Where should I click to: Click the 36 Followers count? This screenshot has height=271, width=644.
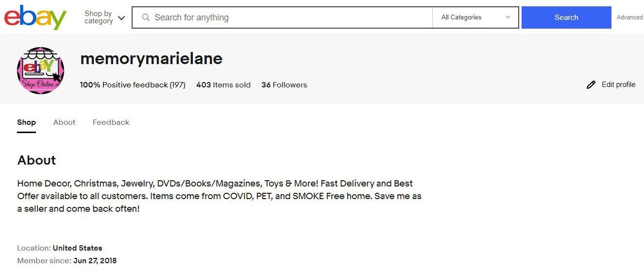point(284,85)
